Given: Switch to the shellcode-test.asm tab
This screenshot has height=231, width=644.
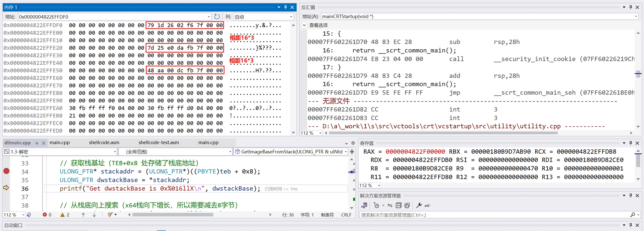Looking at the screenshot, I should (x=158, y=143).
